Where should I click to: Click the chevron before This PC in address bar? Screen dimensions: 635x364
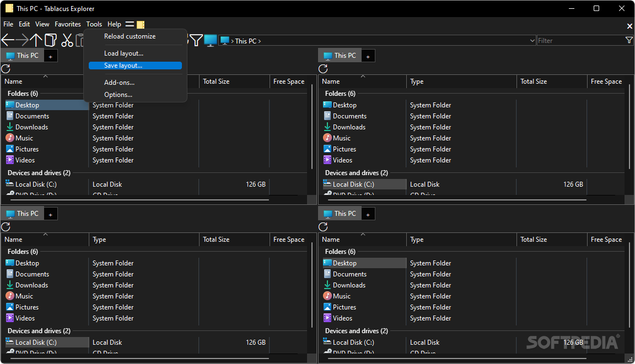coord(233,41)
